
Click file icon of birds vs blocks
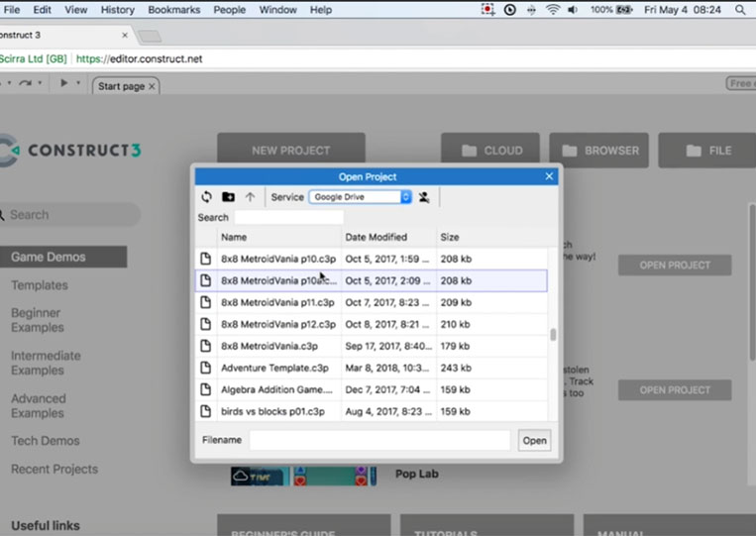[206, 411]
